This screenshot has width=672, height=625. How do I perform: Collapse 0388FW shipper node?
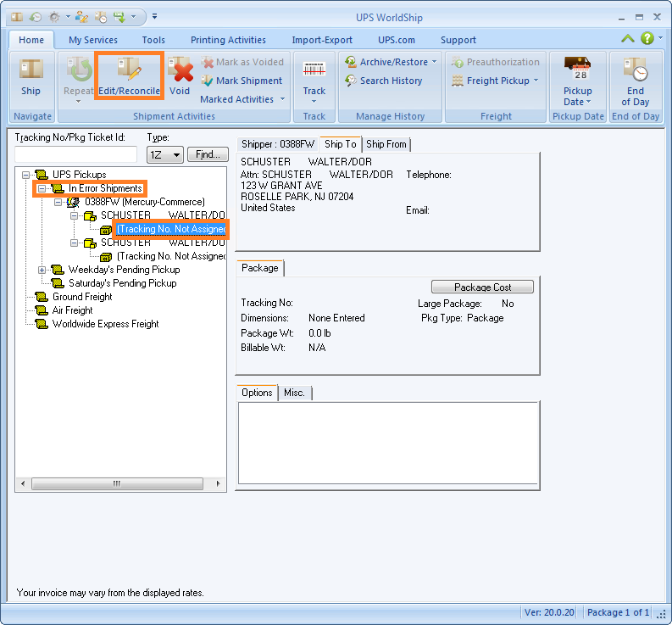tap(58, 202)
